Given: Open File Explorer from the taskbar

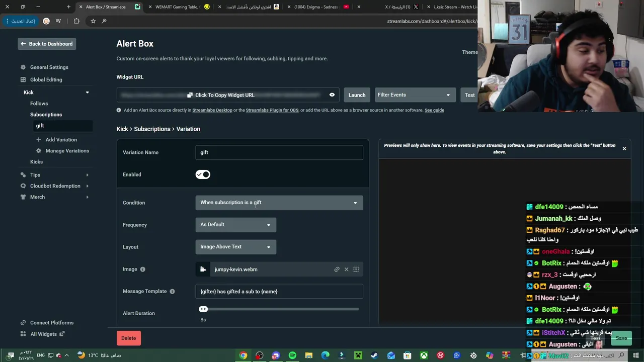Looking at the screenshot, I should [308, 355].
